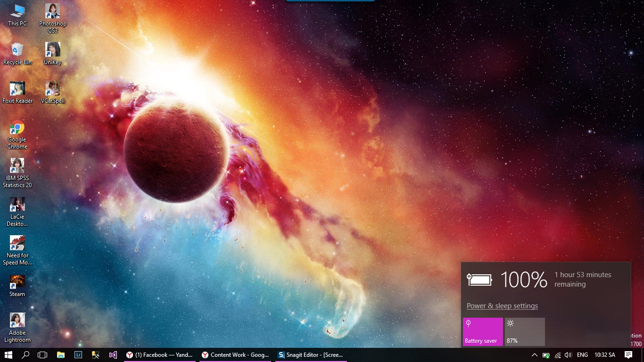Select the Need for Speed shortcut
The width and height of the screenshot is (644, 362).
coord(17,251)
